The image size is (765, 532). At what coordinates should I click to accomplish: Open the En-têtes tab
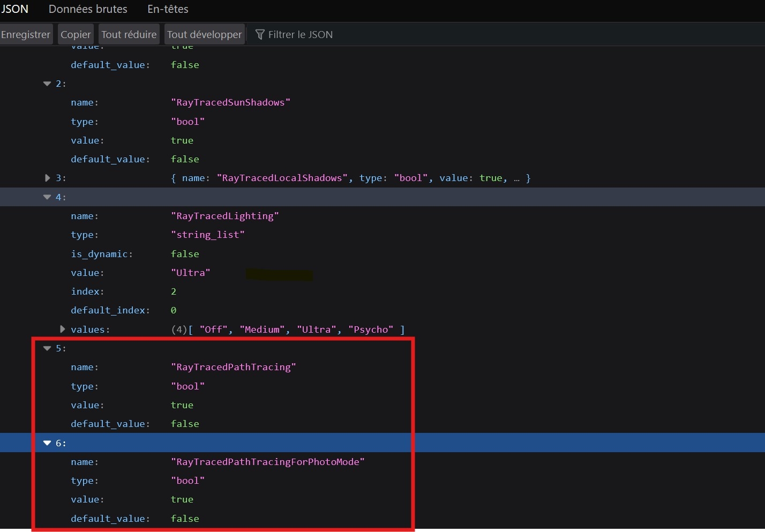click(168, 9)
